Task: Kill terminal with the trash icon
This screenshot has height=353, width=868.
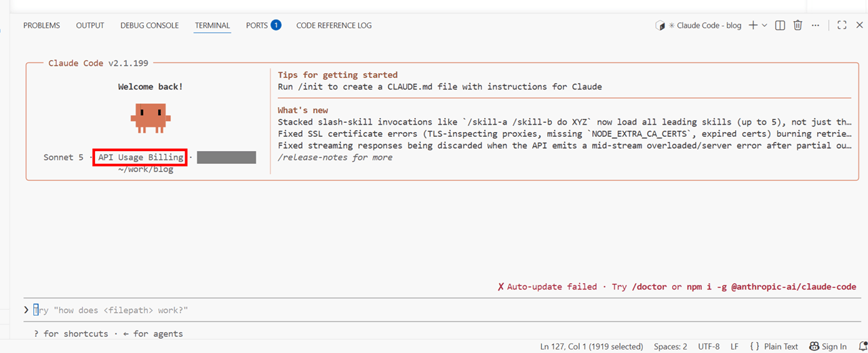Action: (x=797, y=25)
